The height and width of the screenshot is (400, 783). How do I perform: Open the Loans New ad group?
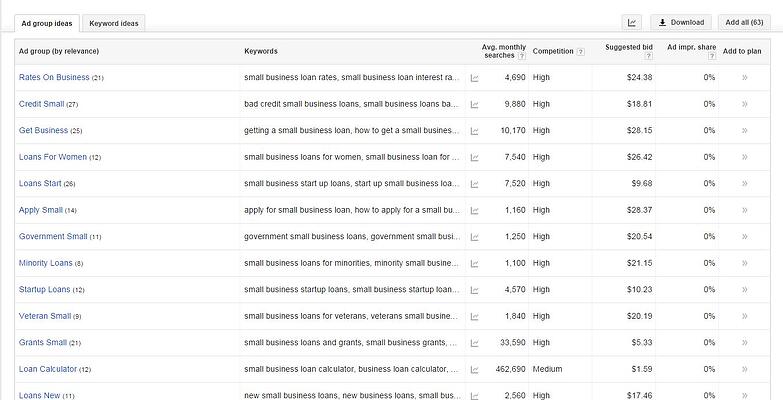[39, 395]
